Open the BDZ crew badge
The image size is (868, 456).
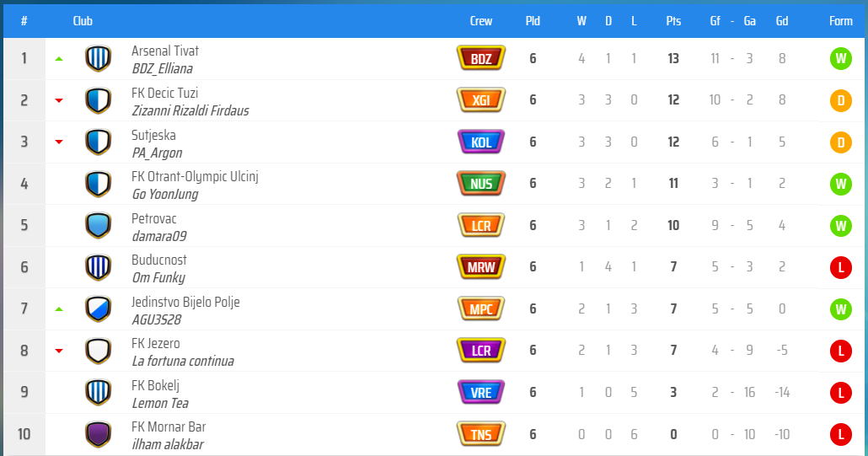(481, 58)
